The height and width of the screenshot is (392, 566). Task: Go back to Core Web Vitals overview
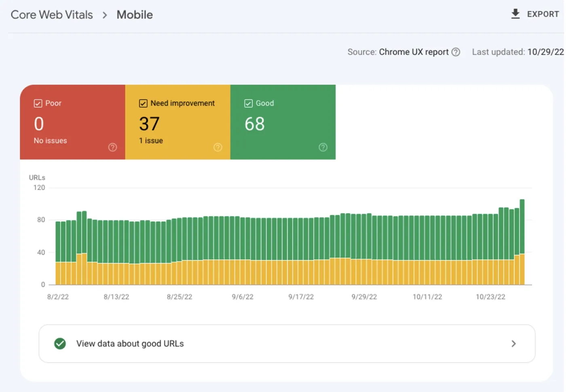(x=52, y=15)
